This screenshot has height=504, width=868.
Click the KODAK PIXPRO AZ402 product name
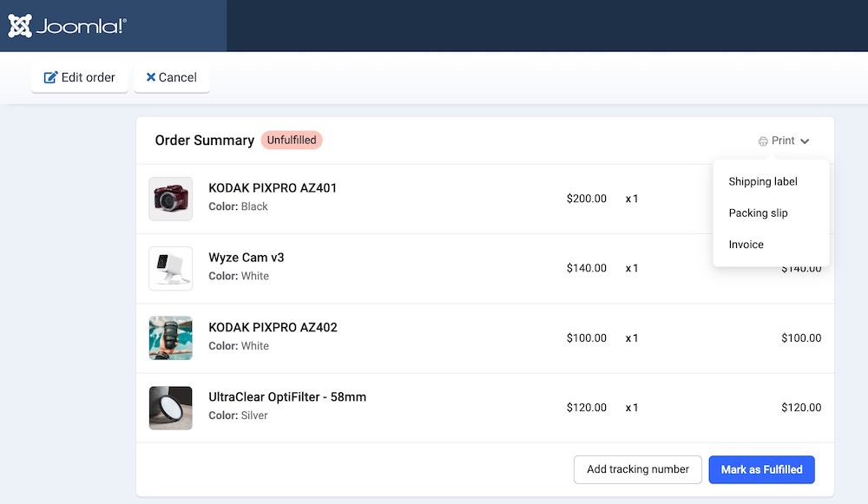(x=273, y=327)
